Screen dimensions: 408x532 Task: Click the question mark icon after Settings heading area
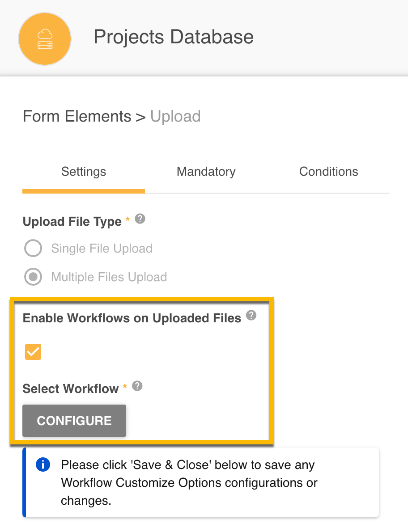139,219
